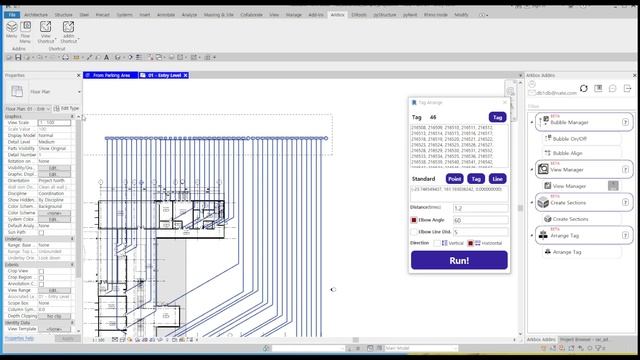Toggle the Annotation Crop checkbox
640x360 pixels.
(41, 284)
